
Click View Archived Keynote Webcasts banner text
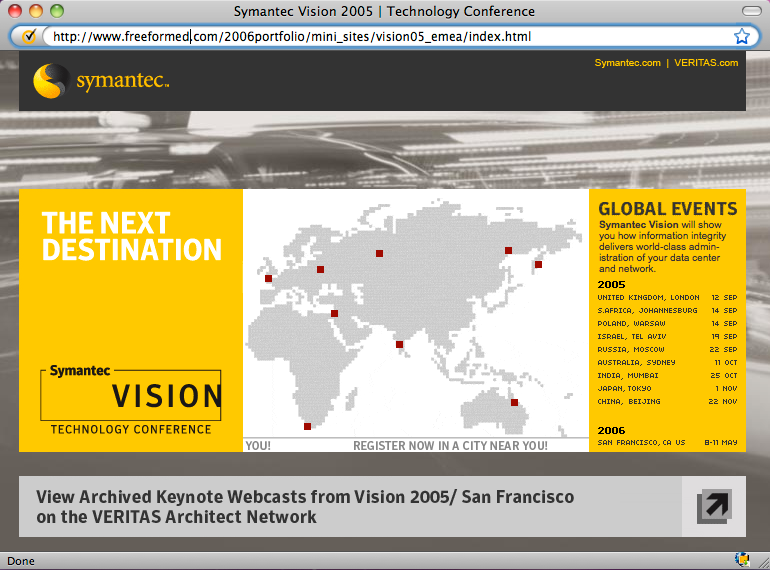(x=305, y=507)
